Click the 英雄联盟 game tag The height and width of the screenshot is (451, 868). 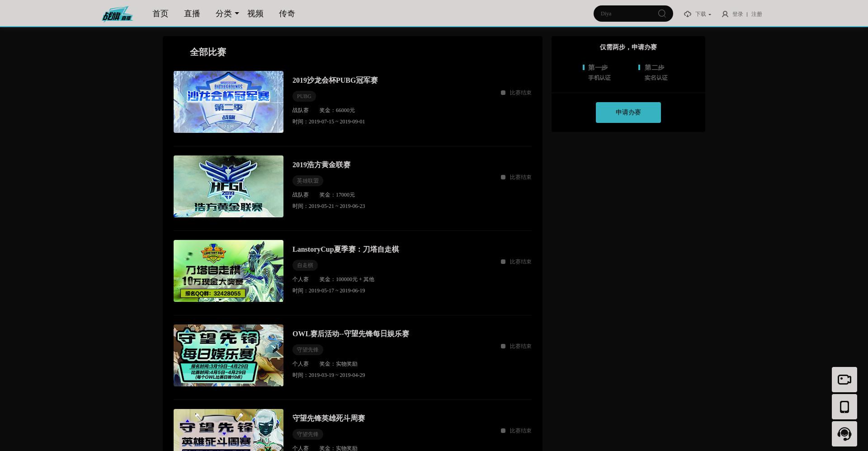coord(308,181)
